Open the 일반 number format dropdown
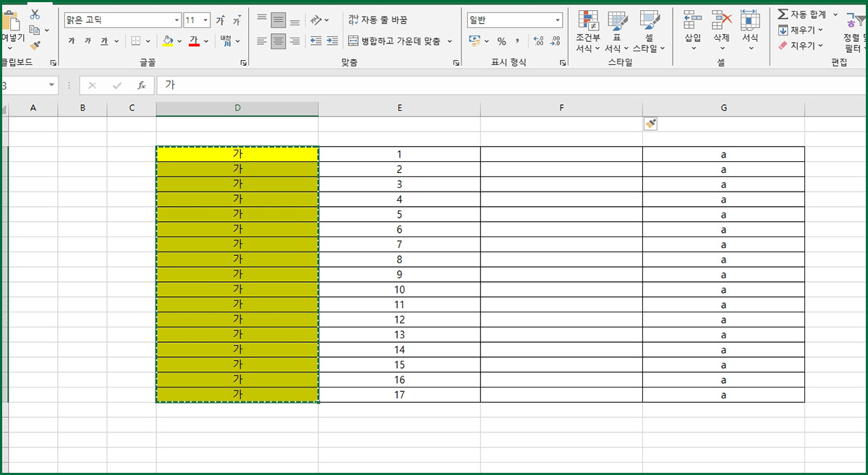The width and height of the screenshot is (868, 475). 558,20
